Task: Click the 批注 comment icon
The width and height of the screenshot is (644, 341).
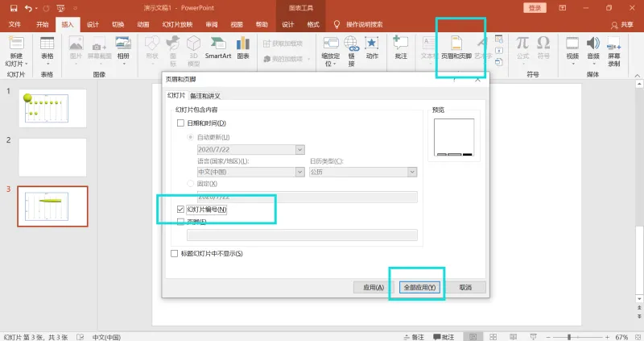Action: click(400, 48)
